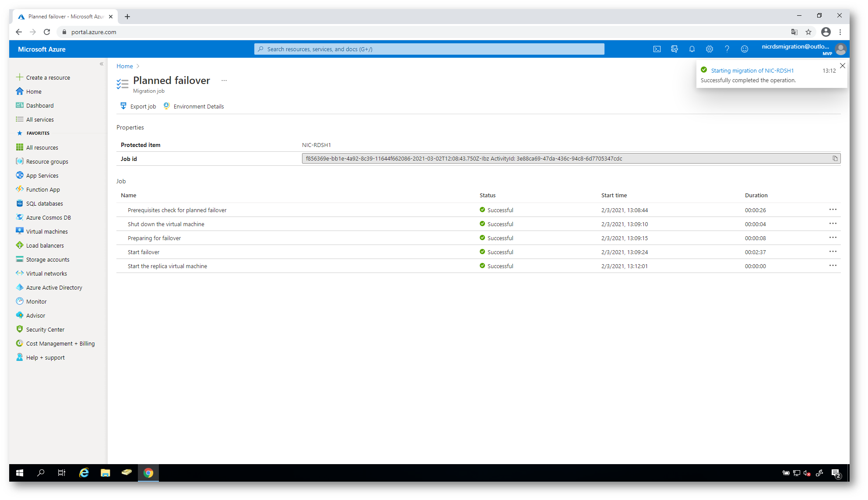Screen dimensions: 868x500
Task: Click Starting migration of NIC-RDSH1 notification link
Action: pyautogui.click(x=752, y=70)
